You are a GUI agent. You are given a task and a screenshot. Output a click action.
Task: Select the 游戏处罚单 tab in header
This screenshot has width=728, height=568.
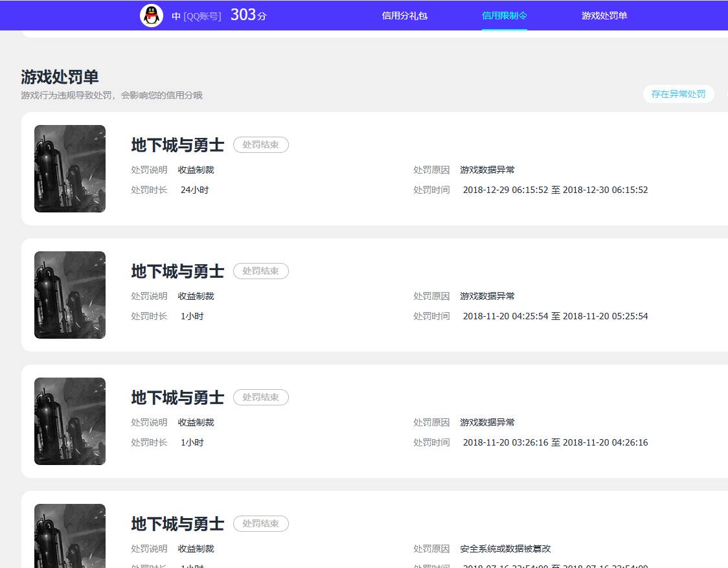click(604, 16)
